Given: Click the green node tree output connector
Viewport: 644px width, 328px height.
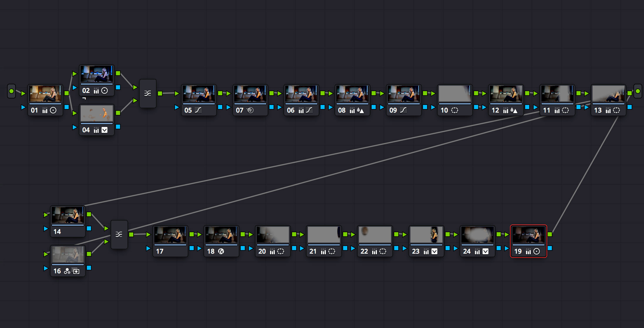Looking at the screenshot, I should pos(638,91).
